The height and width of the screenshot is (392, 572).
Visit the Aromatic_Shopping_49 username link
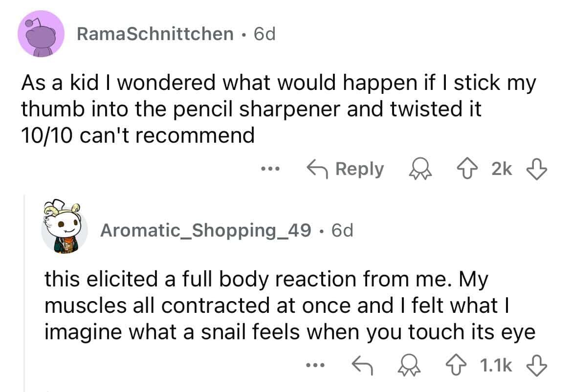click(x=205, y=230)
